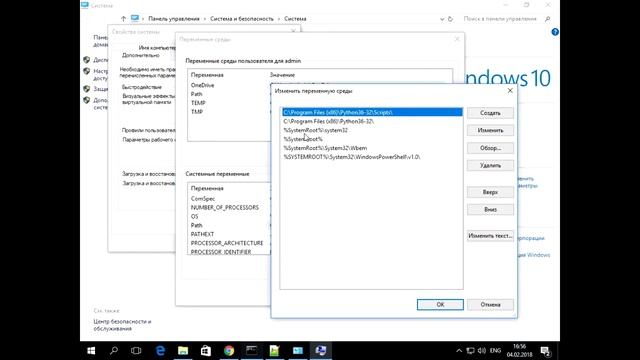The width and height of the screenshot is (640, 360).
Task: Select OneDrive in user variables list
Action: [202, 85]
